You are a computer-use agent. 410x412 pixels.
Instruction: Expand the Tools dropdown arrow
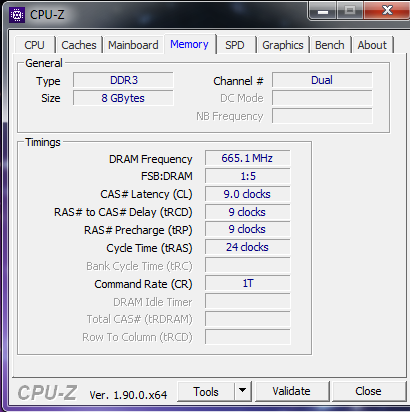(x=243, y=391)
